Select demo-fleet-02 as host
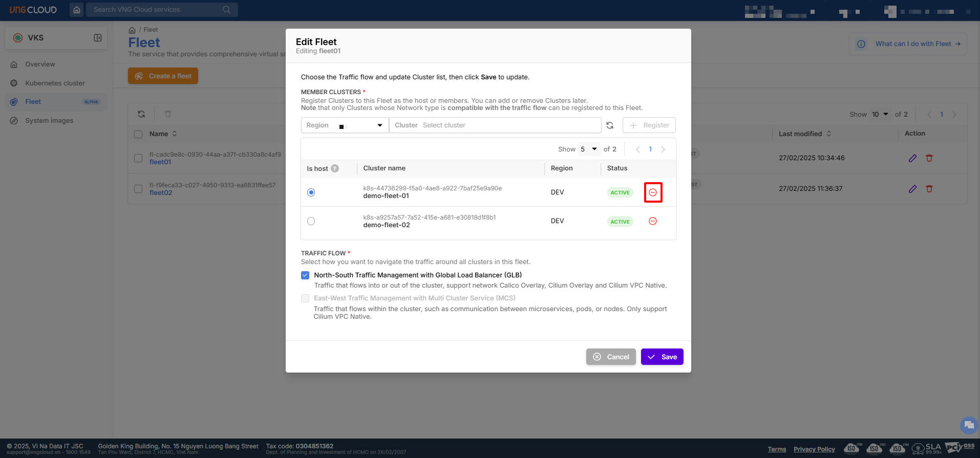 coord(311,221)
